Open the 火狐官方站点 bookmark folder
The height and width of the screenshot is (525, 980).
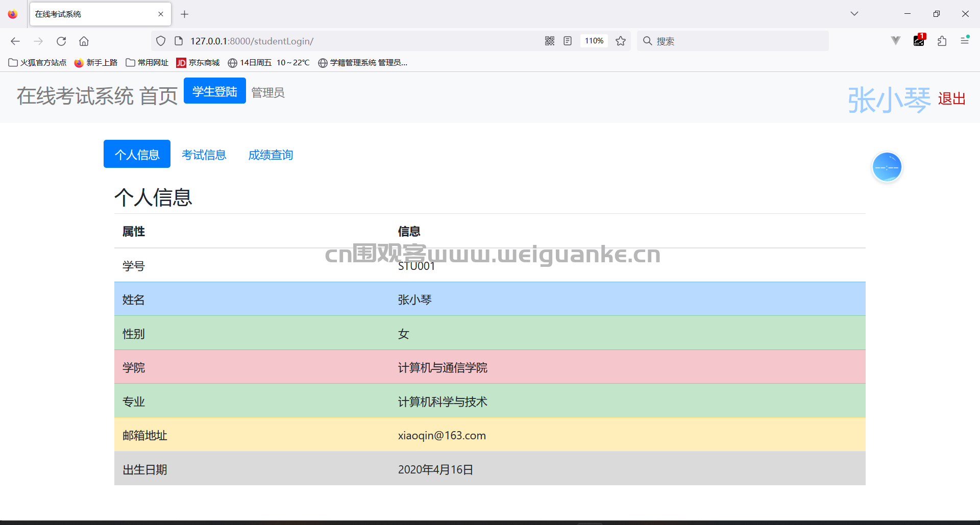38,63
